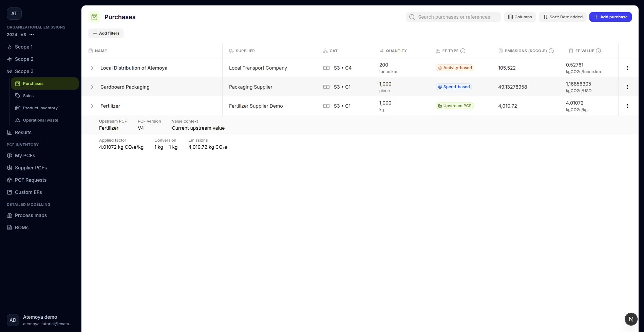Click the AD user avatar
Image resolution: width=644 pixels, height=332 pixels.
13,320
